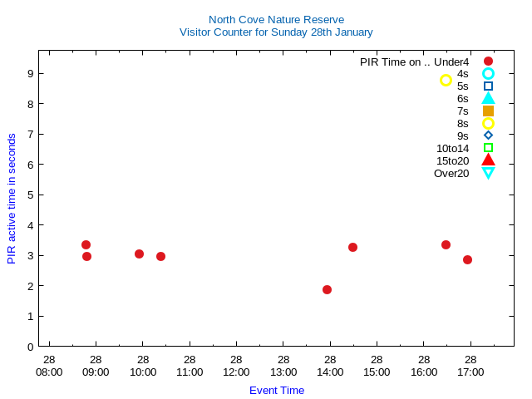Viewport: 532px width, 399px height.
Task: Click the blue diamond 9s legend marker
Action: coord(488,135)
